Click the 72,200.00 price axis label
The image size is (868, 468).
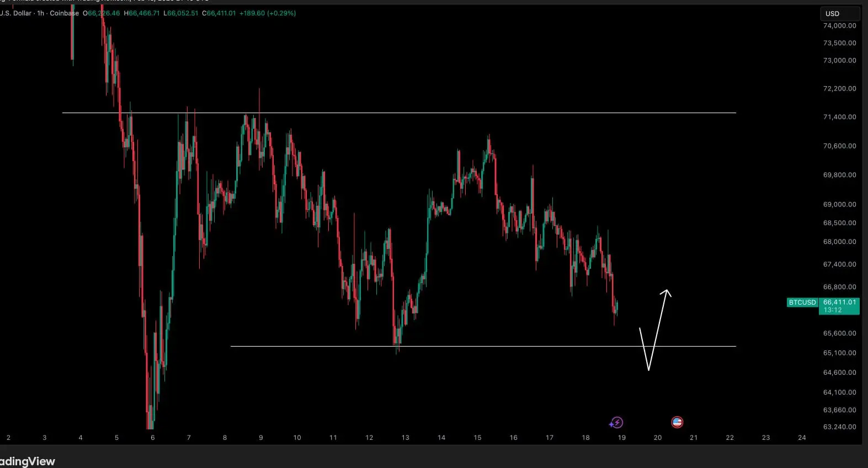(839, 89)
